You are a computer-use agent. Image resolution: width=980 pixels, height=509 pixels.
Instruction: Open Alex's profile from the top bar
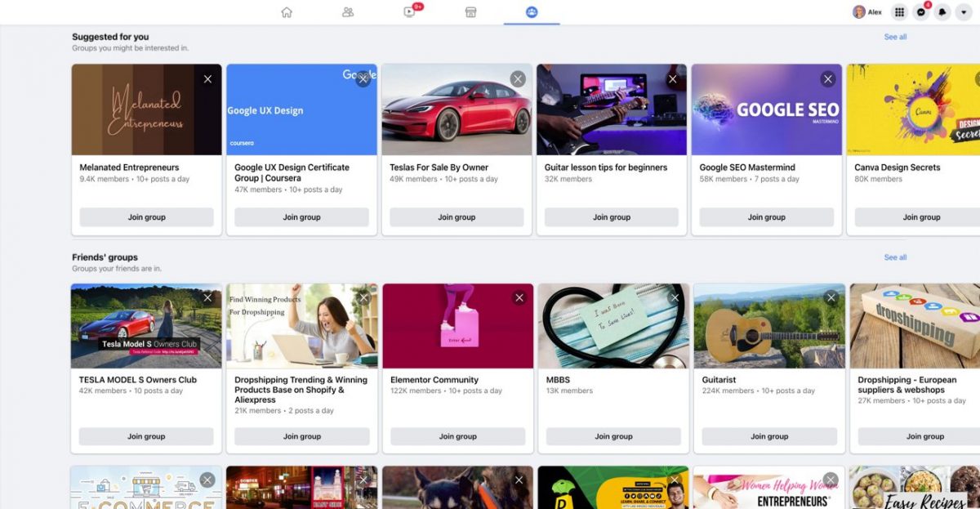coord(867,12)
